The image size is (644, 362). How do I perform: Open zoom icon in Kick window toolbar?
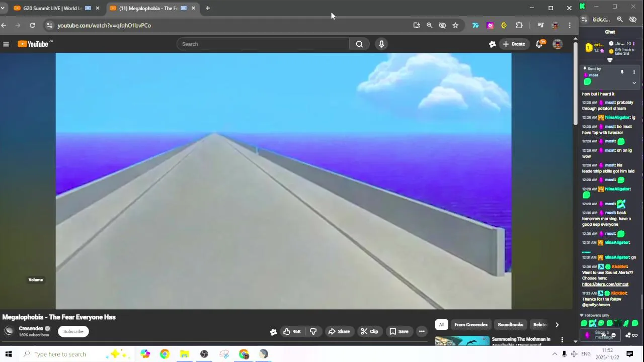620,19
